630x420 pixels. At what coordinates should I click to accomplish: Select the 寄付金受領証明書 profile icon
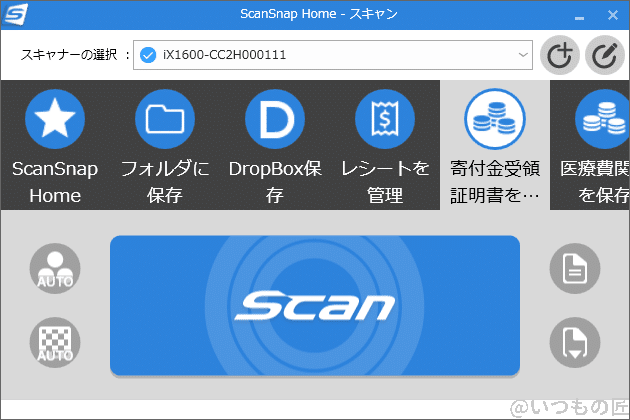494,119
